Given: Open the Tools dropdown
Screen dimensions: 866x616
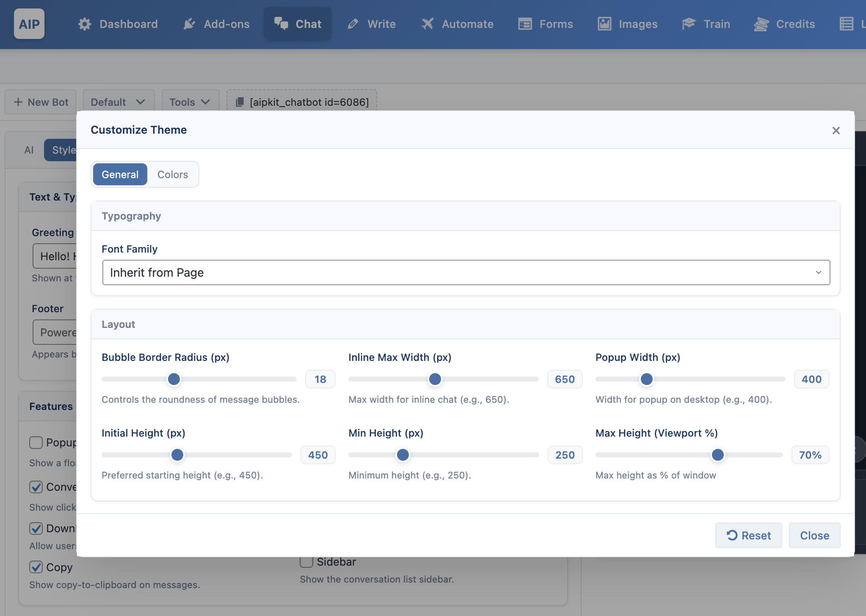Looking at the screenshot, I should pyautogui.click(x=190, y=102).
